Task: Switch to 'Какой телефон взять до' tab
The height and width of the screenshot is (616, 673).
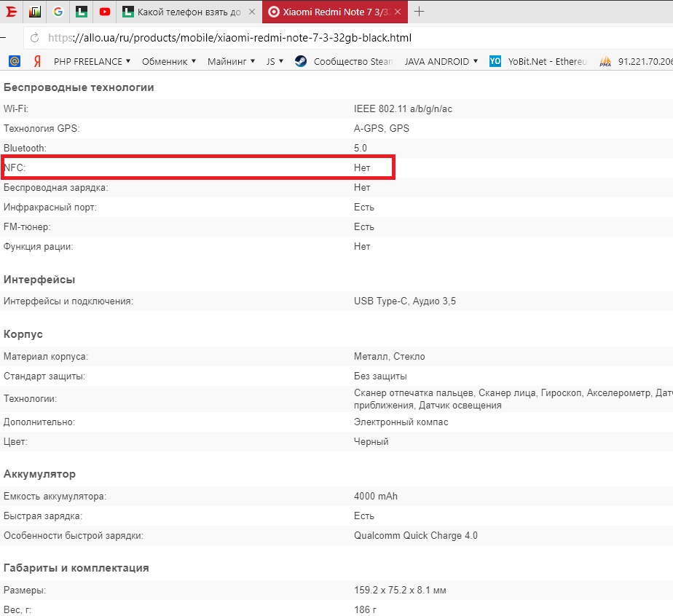Action: (189, 12)
